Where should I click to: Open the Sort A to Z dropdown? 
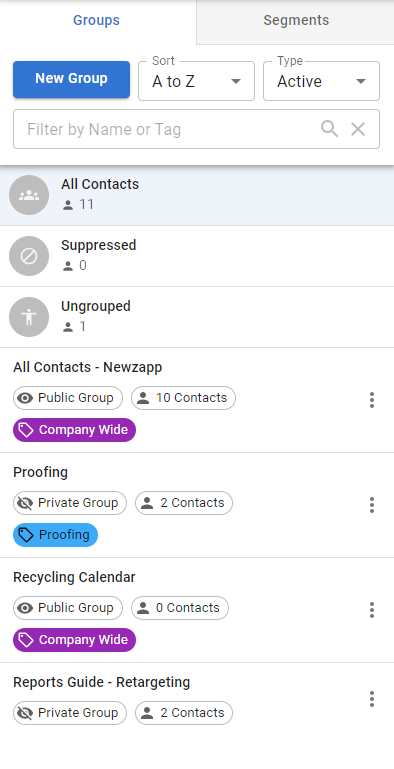196,81
